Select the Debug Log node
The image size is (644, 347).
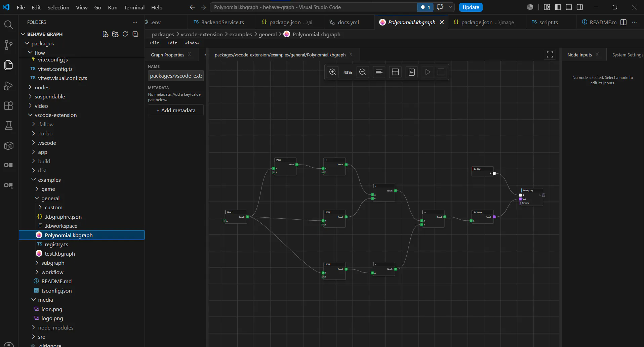point(532,197)
